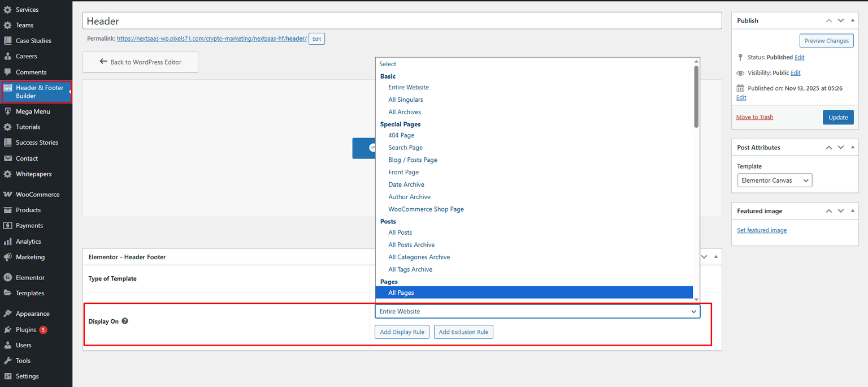Open Header & Footer Builder menu item

point(36,91)
